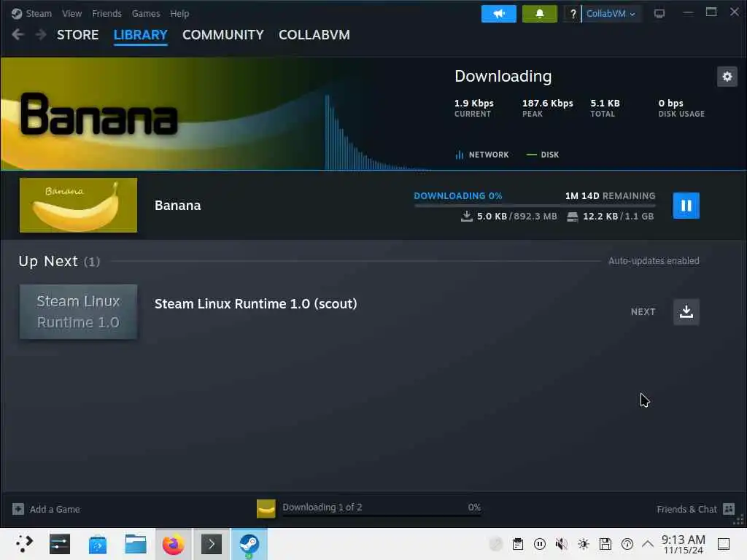Open Friends & Chat
Viewport: 747px width, 560px height.
[695, 509]
